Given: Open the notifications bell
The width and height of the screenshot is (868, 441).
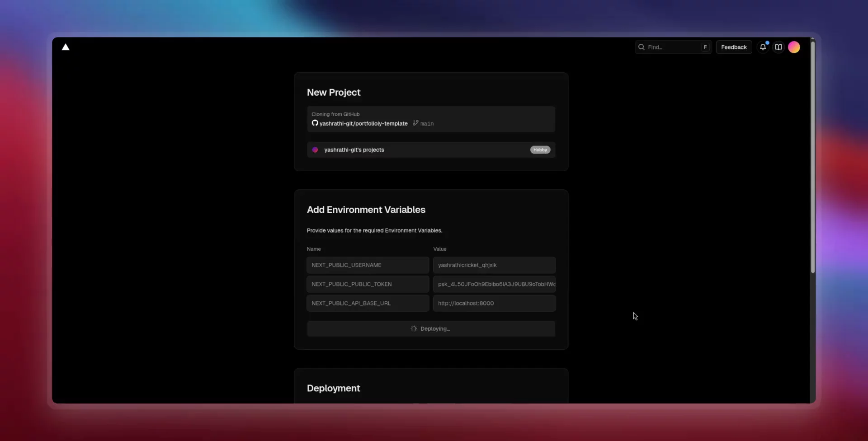Looking at the screenshot, I should (763, 47).
